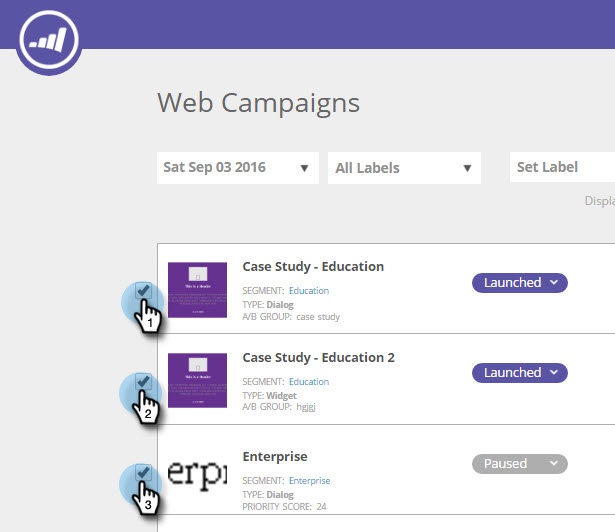Open Launched status menu for Case Study - Education 2
This screenshot has height=532, width=615.
[520, 373]
